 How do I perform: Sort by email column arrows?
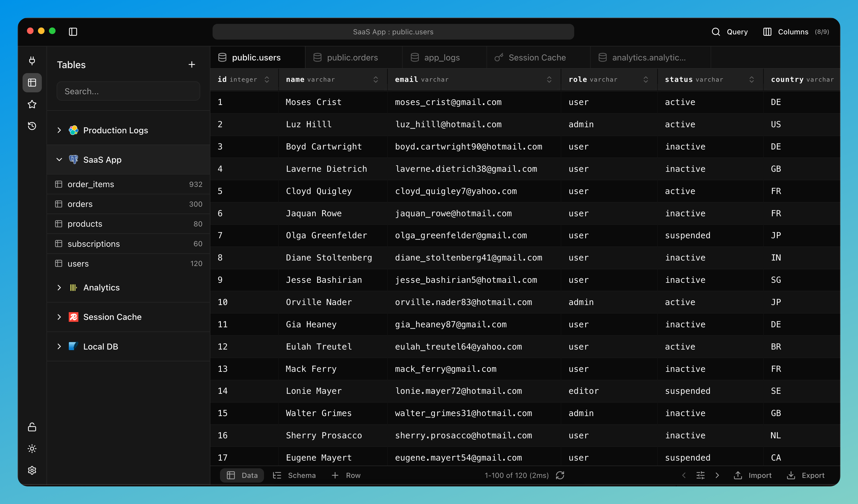[x=549, y=79]
